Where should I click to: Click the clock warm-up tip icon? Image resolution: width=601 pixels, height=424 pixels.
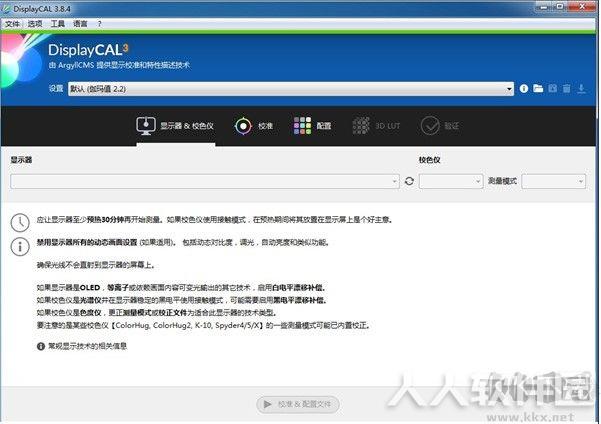point(20,223)
